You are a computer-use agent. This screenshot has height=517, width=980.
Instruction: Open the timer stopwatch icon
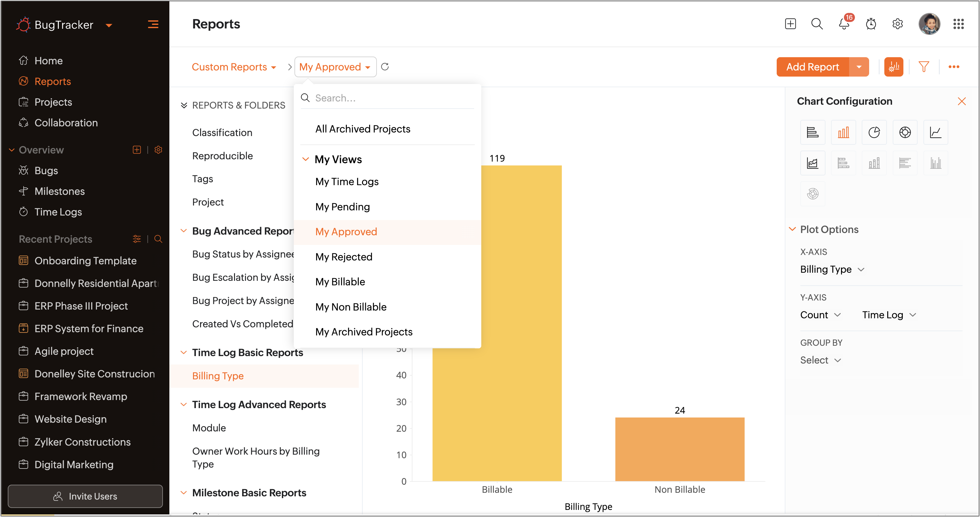[870, 24]
